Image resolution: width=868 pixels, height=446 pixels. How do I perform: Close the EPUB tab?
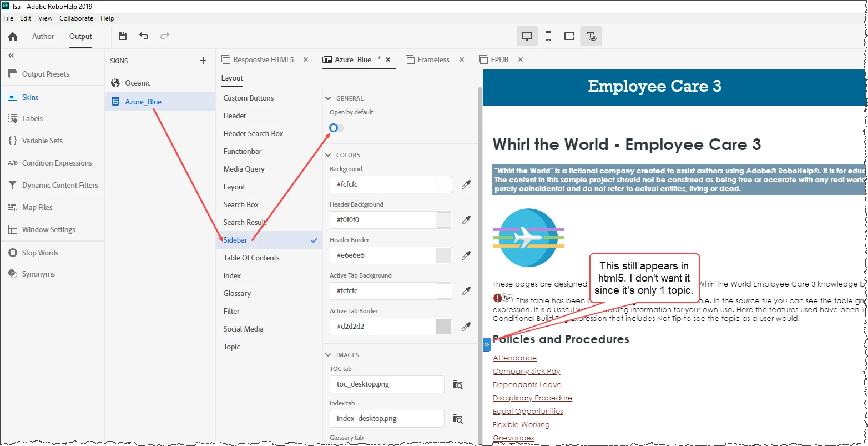521,59
